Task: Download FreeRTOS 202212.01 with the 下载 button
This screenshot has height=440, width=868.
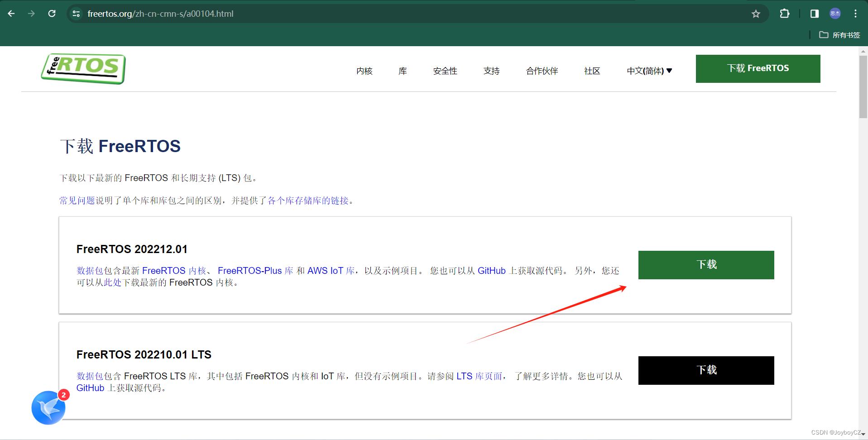Action: (705, 265)
